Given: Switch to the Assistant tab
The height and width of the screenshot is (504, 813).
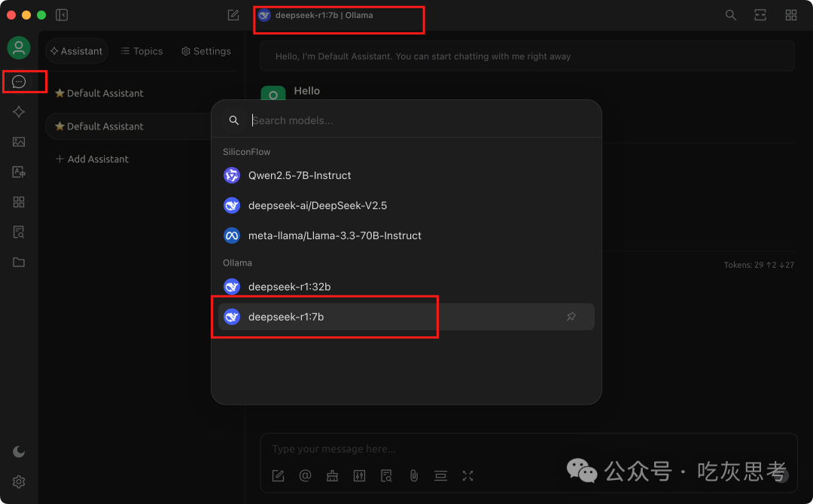Looking at the screenshot, I should click(77, 51).
